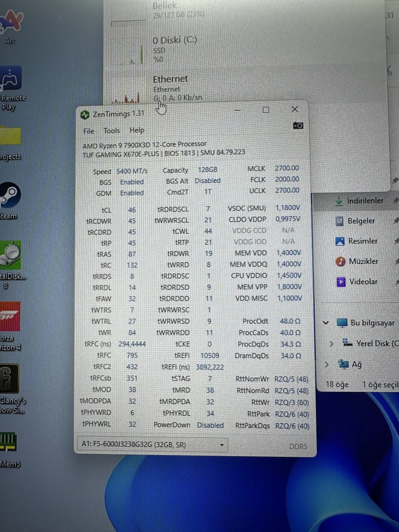399x532 pixels.
Task: Click the FCLK value 2000.00
Action: (x=287, y=179)
